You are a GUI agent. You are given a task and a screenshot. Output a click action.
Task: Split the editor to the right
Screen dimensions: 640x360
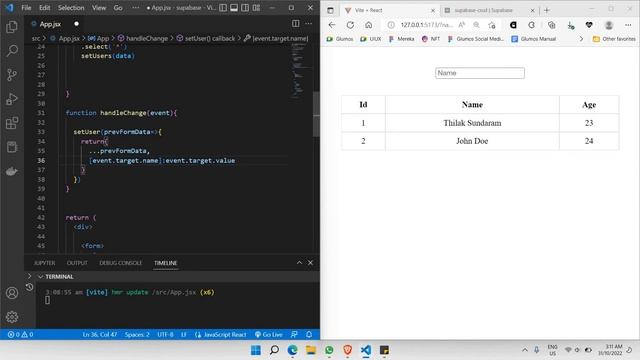tap(296, 24)
